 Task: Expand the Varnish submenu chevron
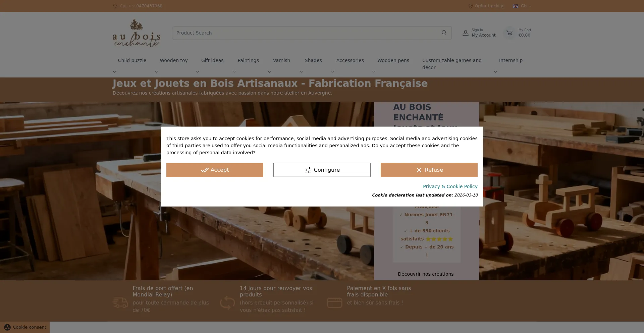click(x=269, y=72)
